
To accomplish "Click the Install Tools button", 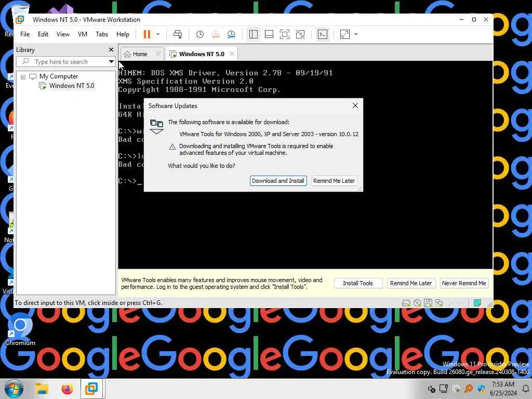I will point(358,283).
